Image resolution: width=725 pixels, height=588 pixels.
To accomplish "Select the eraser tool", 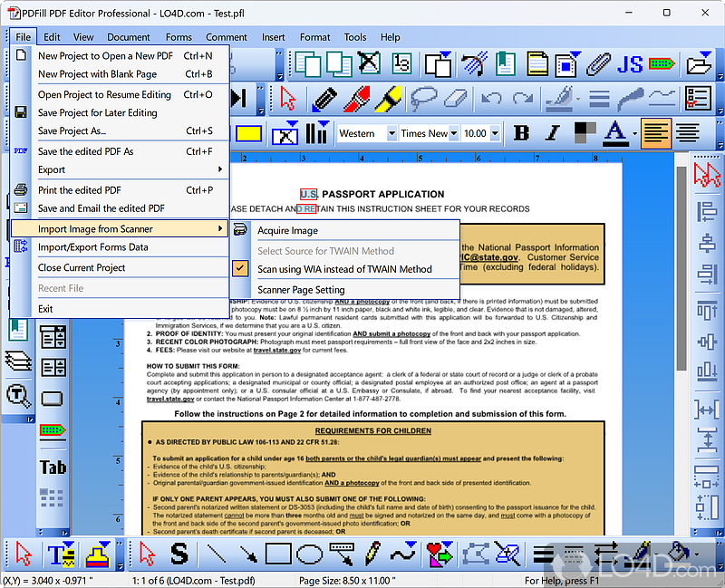I will (x=456, y=99).
